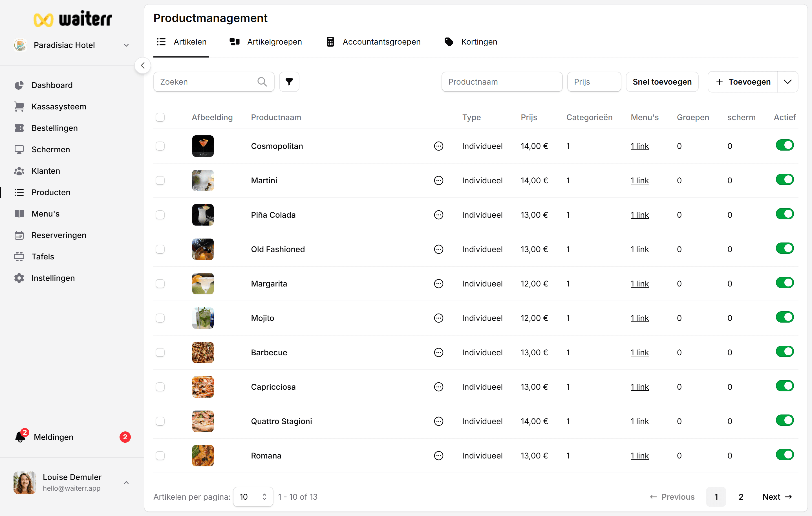Open the more-options icon for Margarita
Image resolution: width=812 pixels, height=516 pixels.
pyautogui.click(x=438, y=284)
